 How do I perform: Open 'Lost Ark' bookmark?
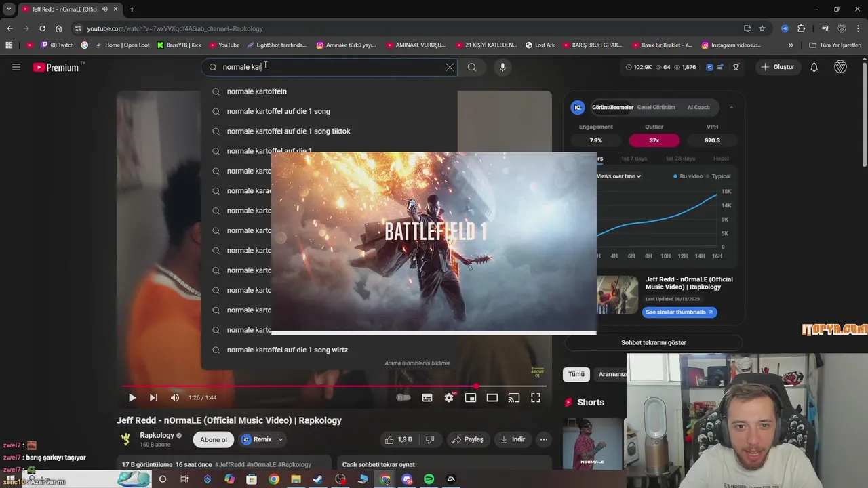pos(540,45)
